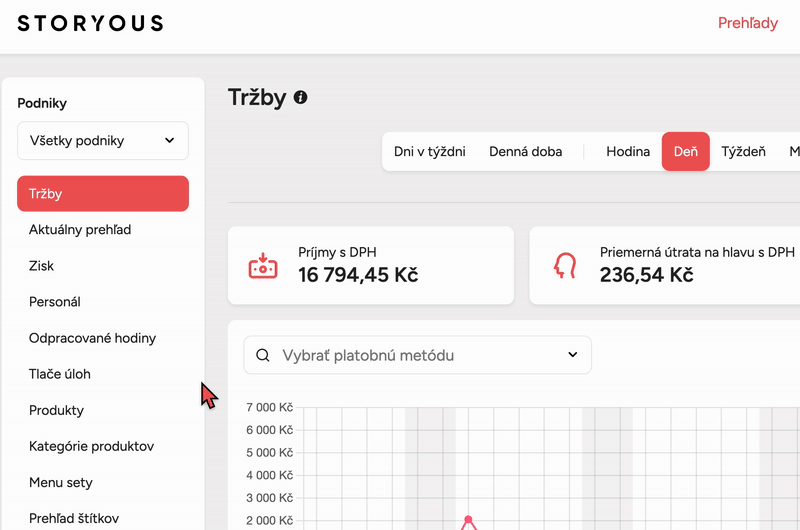Click the red data point on chart
800x530 pixels.
[x=468, y=519]
